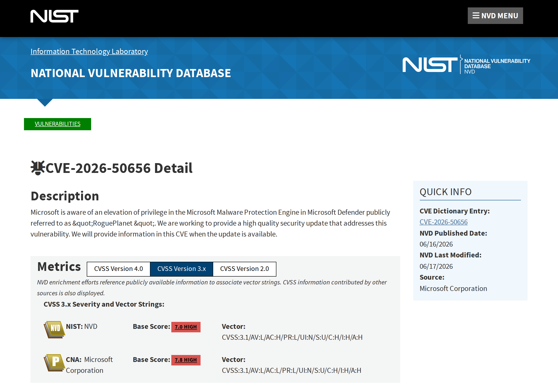This screenshot has height=392, width=558.
Task: Switch to the CVSS Version 4.0 tab
Action: [x=118, y=269]
